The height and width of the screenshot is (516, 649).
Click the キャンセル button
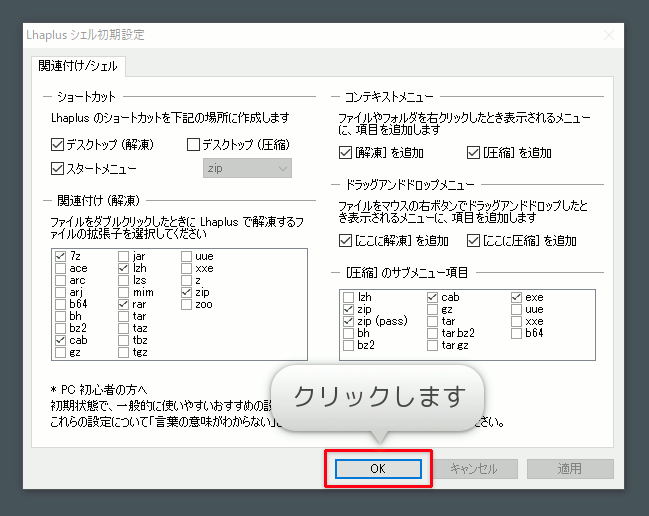pos(473,468)
